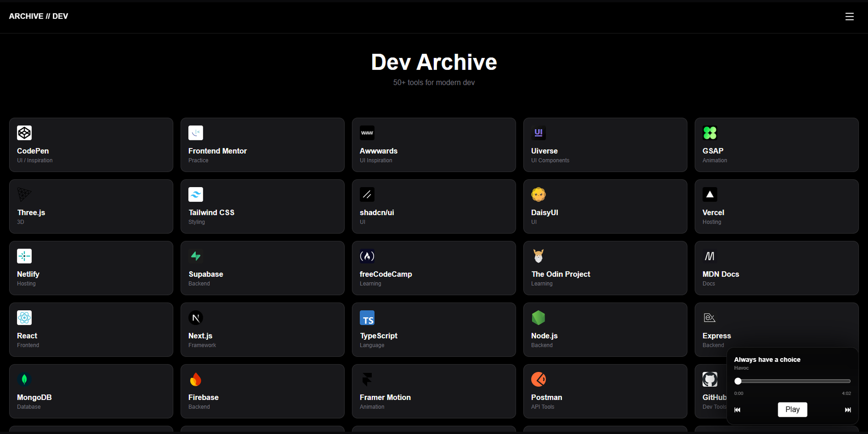The height and width of the screenshot is (434, 868).
Task: Click the '4:02' track duration
Action: coord(846,393)
